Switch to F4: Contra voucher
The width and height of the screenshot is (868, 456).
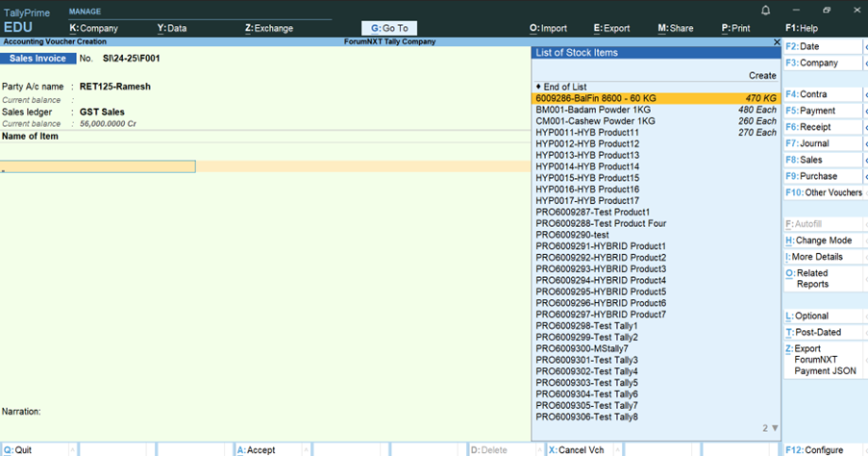point(823,94)
